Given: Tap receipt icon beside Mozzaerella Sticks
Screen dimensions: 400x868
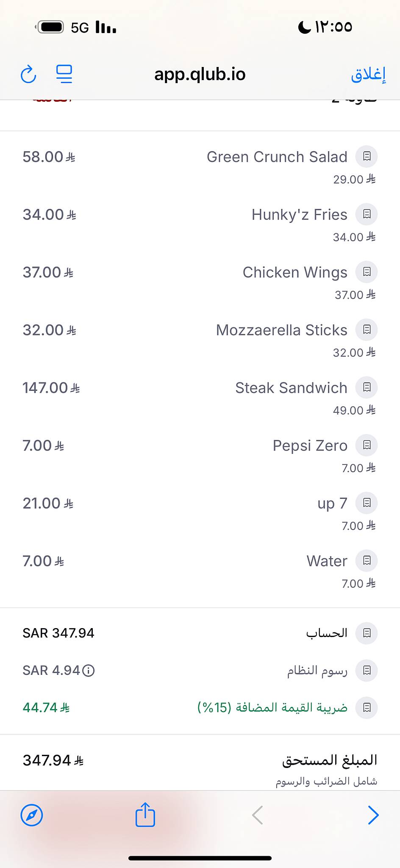Looking at the screenshot, I should (x=367, y=329).
